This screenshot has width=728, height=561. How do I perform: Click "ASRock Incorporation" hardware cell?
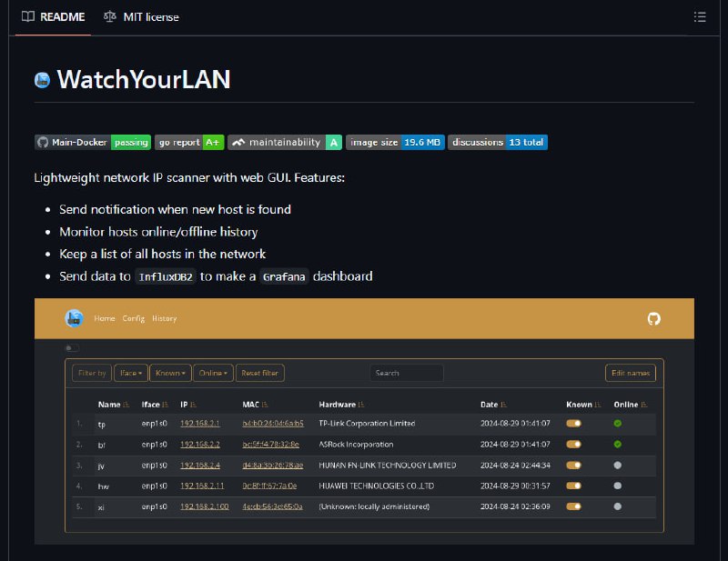pyautogui.click(x=356, y=444)
